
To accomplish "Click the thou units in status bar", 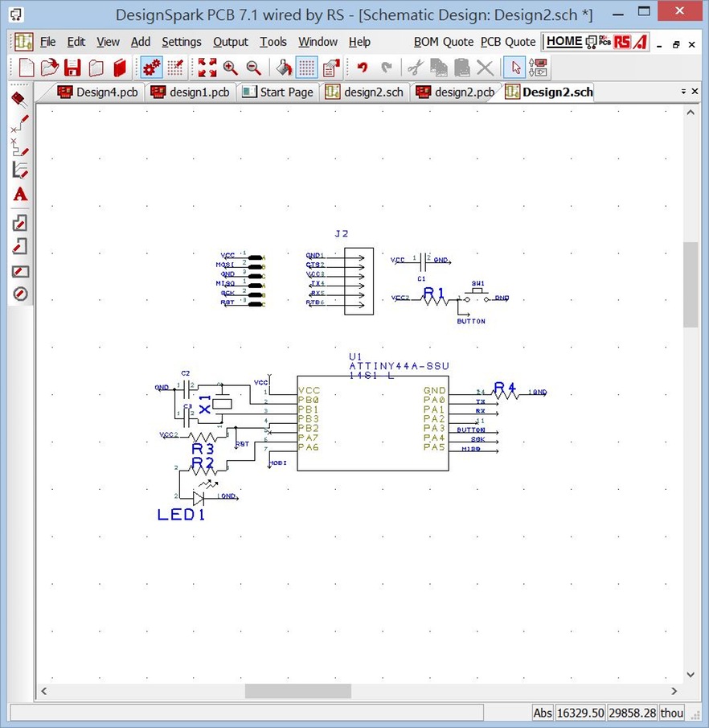I will (x=671, y=713).
